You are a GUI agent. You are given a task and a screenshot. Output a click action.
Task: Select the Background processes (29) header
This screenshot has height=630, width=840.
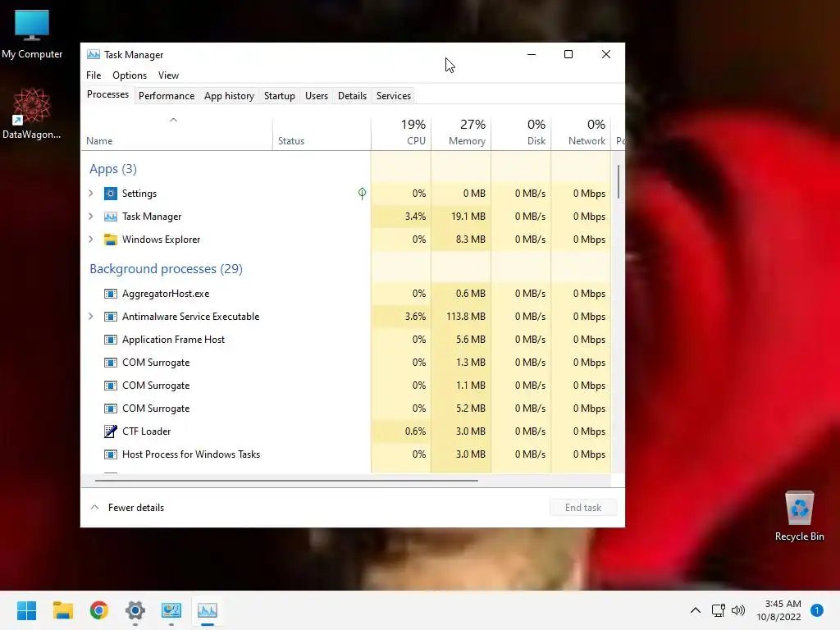pyautogui.click(x=166, y=269)
